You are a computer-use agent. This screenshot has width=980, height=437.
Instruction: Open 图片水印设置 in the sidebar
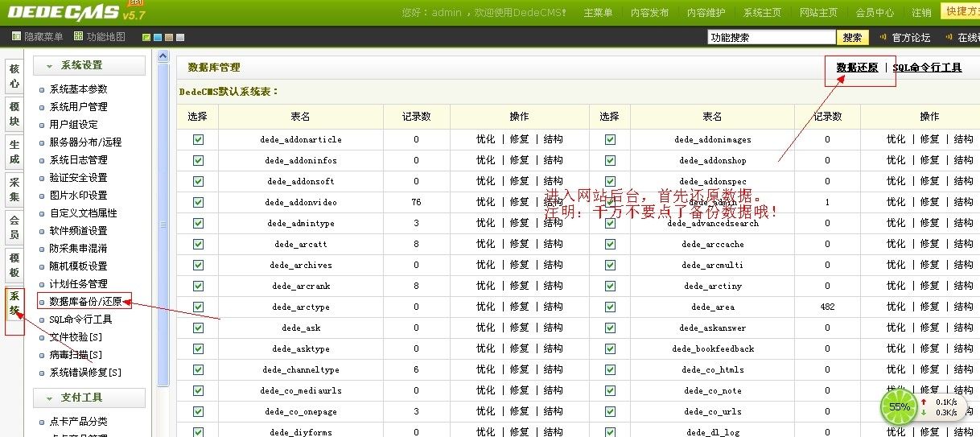click(78, 196)
